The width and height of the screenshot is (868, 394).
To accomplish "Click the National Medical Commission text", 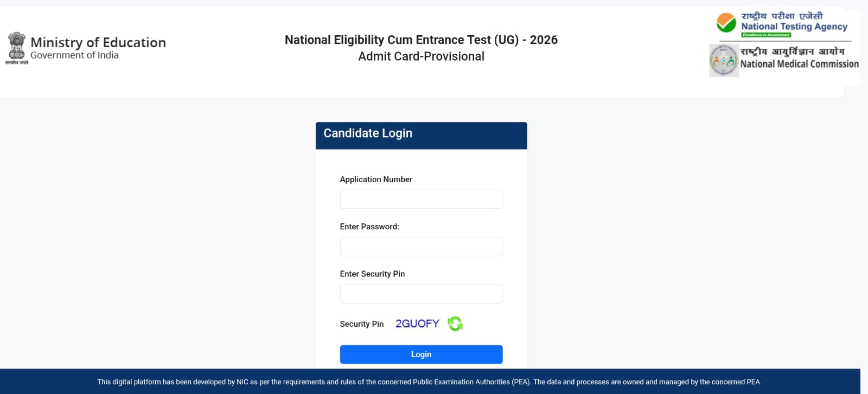I will tap(799, 64).
